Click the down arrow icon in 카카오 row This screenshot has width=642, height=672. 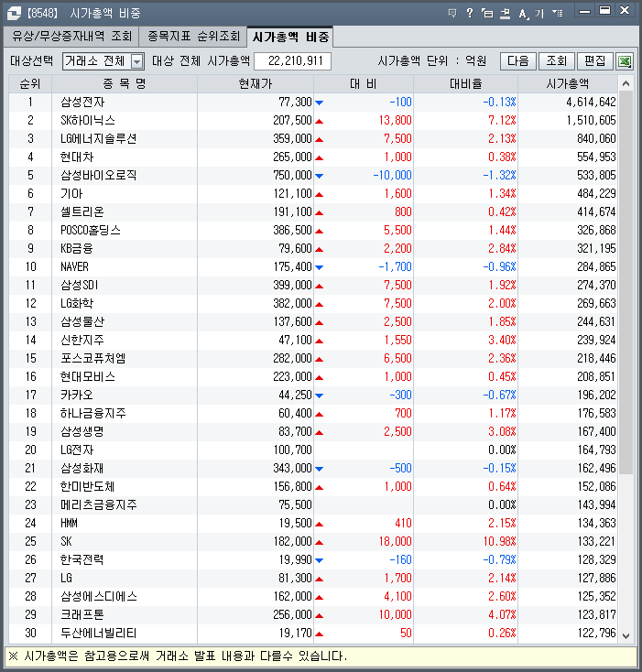coord(320,396)
